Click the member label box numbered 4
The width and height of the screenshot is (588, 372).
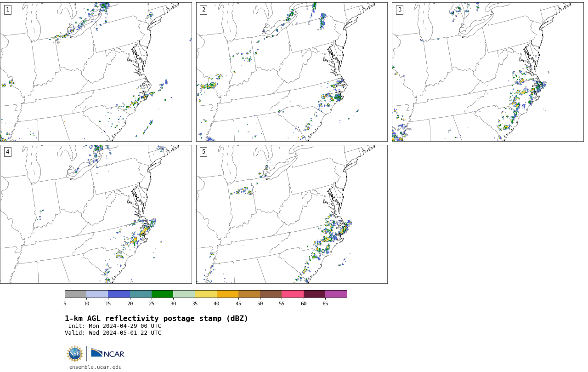[x=7, y=152]
